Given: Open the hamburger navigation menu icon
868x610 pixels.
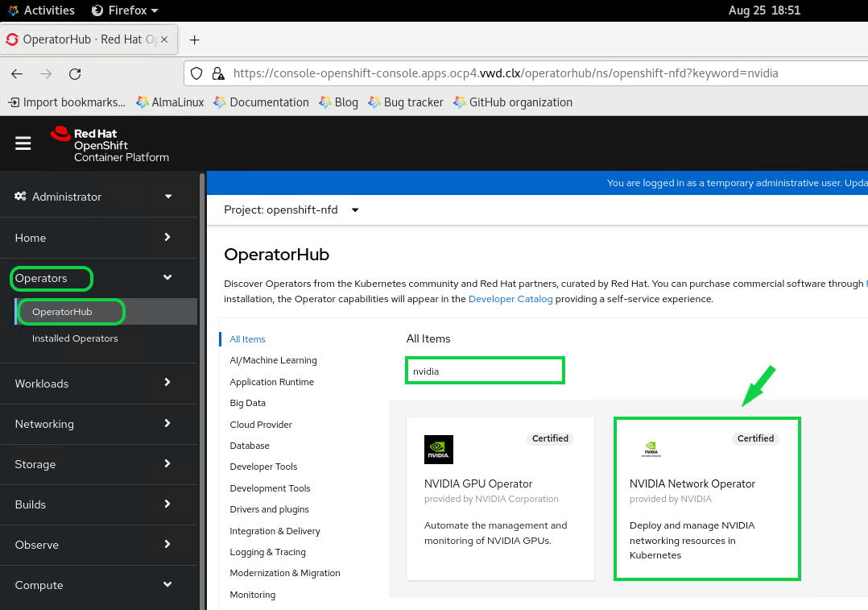Looking at the screenshot, I should 23,143.
